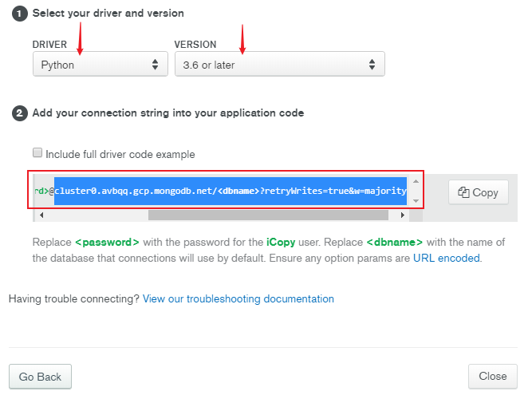Open View our troubleshooting documentation link
532x395 pixels.
(238, 299)
